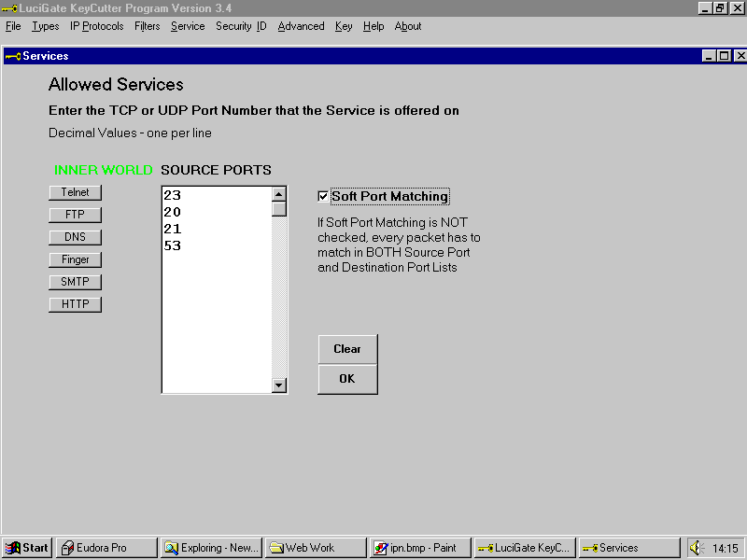The width and height of the screenshot is (747, 560).
Task: Select port 21 line in list
Action: click(x=173, y=229)
